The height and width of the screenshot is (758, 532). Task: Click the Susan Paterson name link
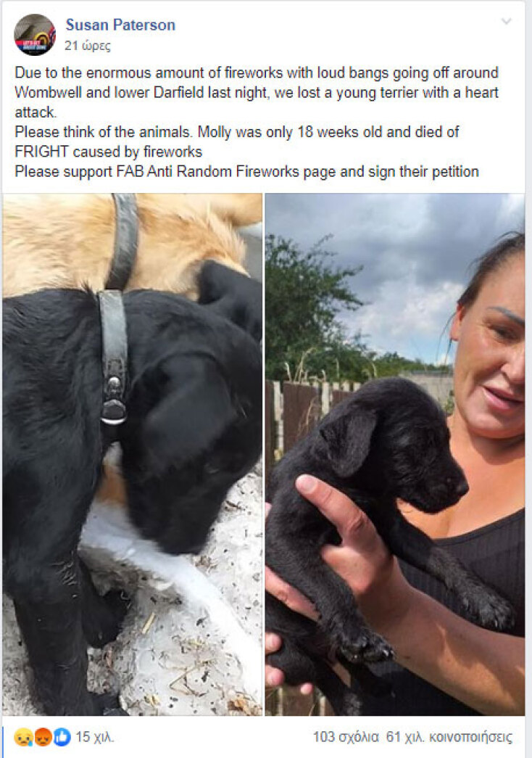coord(120,25)
